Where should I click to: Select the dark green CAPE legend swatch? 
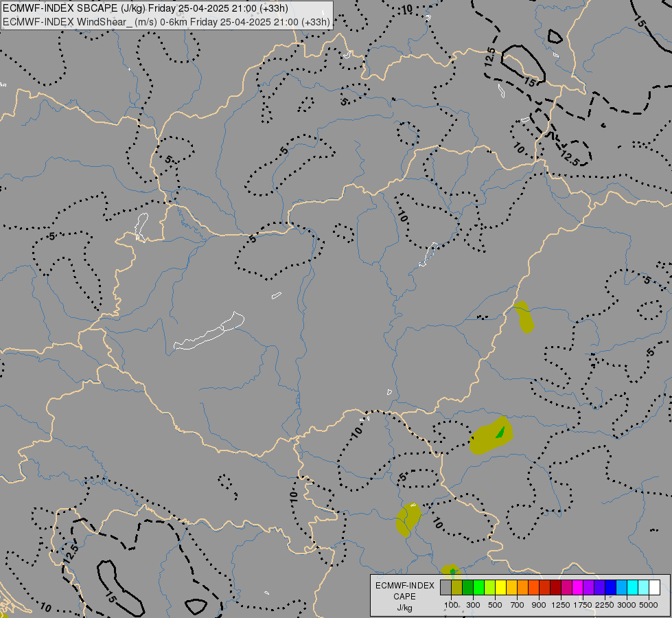coord(468,588)
